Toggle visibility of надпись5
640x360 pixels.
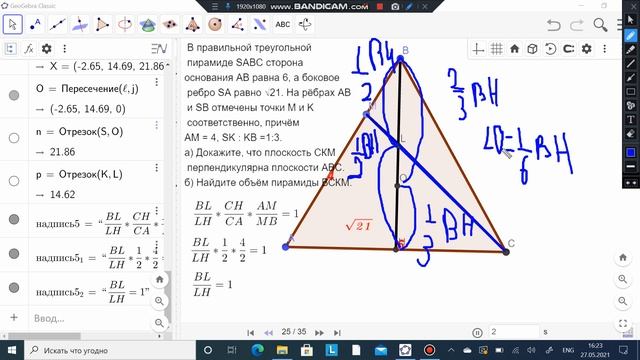(x=14, y=220)
